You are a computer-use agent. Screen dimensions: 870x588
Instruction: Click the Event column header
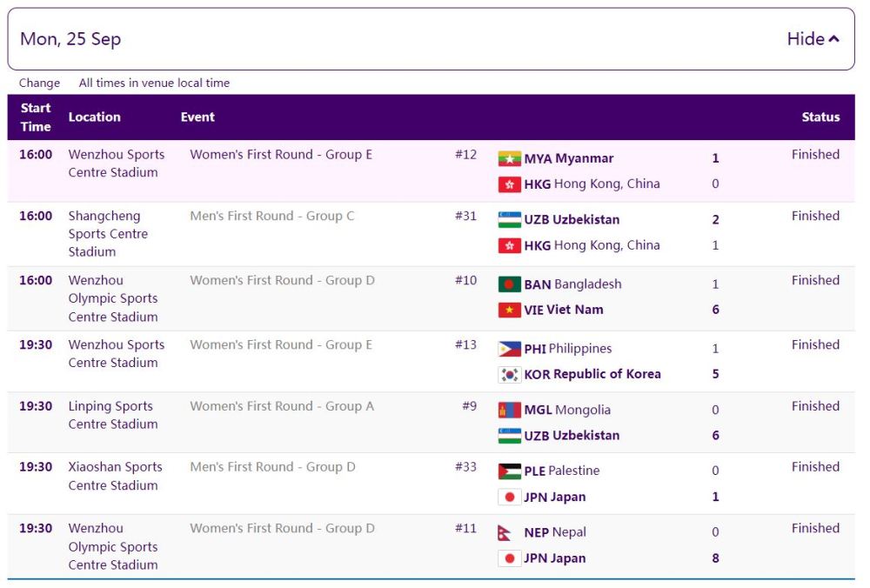[x=197, y=117]
